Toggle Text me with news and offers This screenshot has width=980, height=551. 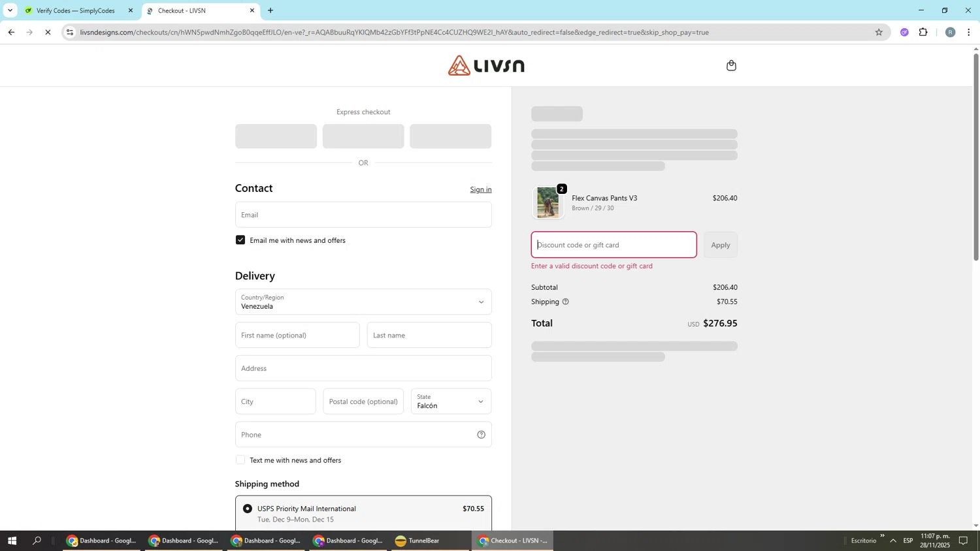240,460
